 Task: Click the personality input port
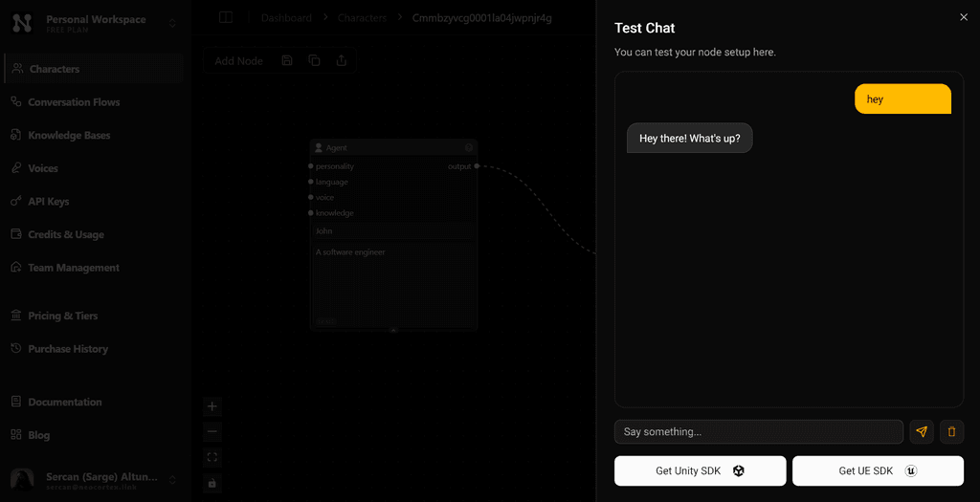[x=311, y=166]
